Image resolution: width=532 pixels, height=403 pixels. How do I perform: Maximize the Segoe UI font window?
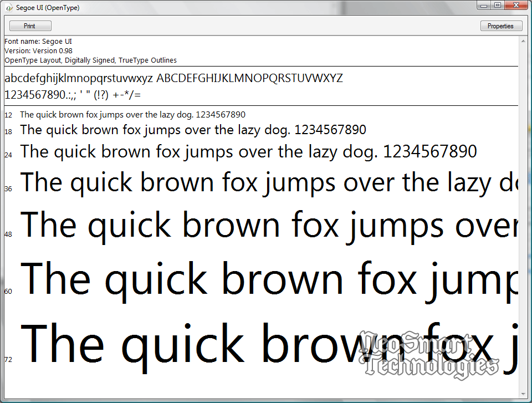(498, 6)
